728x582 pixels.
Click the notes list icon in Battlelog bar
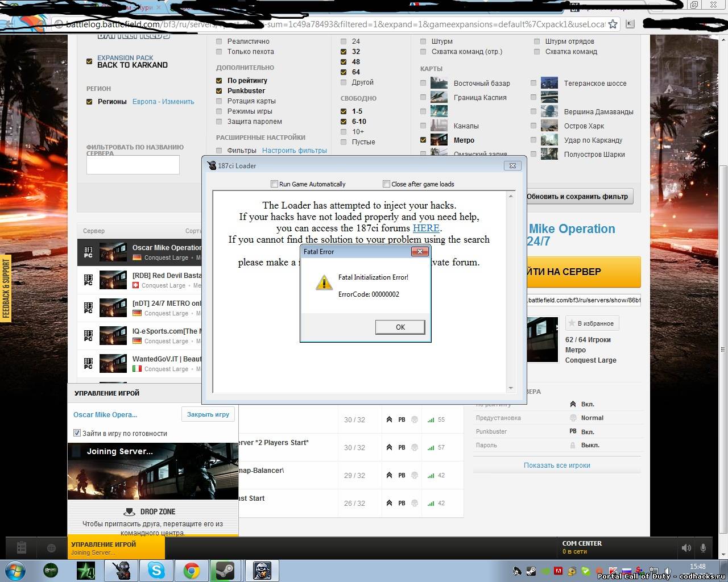pos(22,548)
